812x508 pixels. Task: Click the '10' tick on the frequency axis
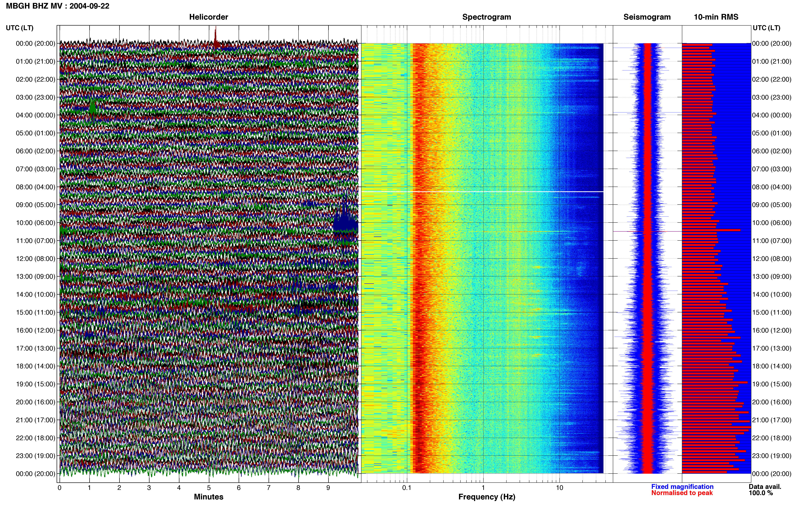point(559,488)
